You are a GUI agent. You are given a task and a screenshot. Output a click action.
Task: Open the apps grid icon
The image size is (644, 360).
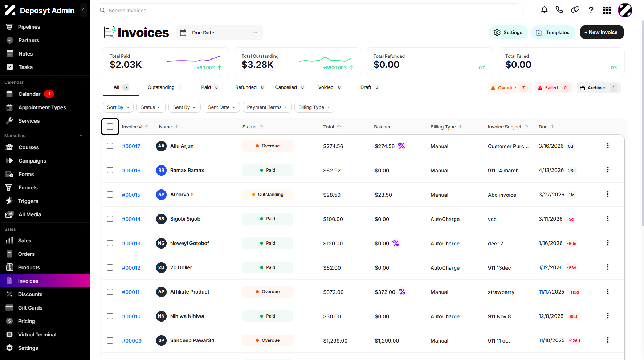tap(607, 10)
